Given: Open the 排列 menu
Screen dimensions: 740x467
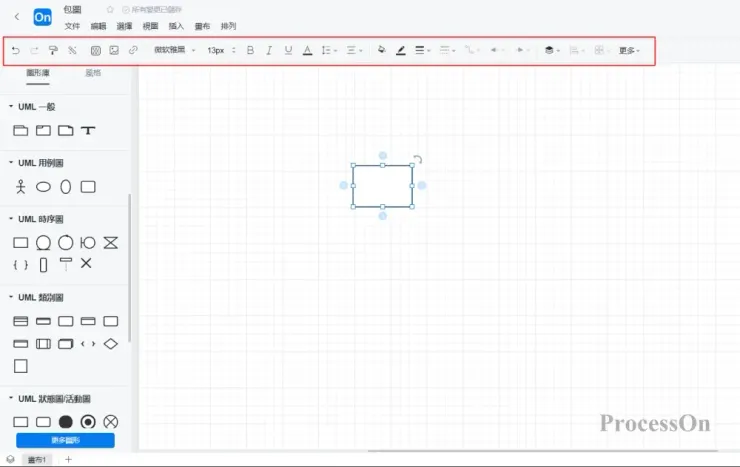Looking at the screenshot, I should click(228, 26).
